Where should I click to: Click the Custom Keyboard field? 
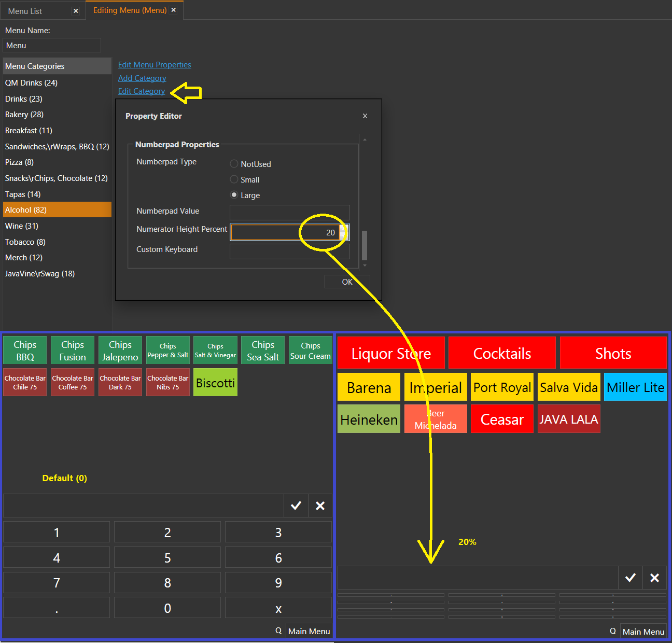pos(290,251)
